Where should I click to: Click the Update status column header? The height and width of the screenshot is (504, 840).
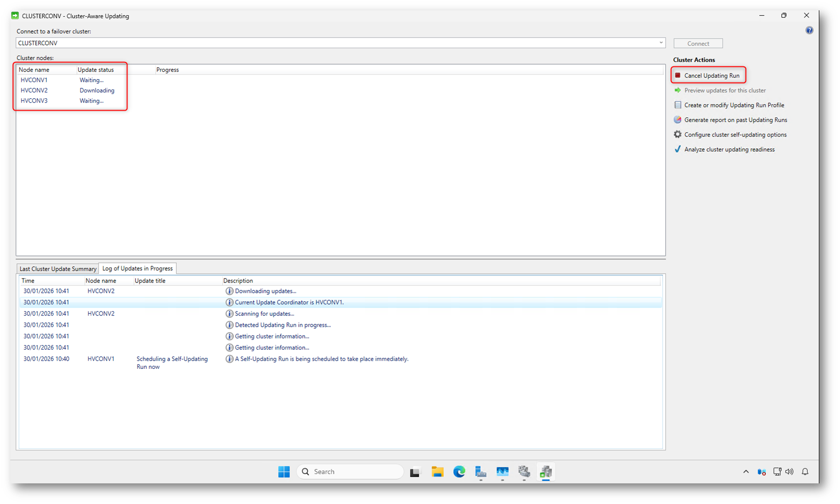(95, 70)
